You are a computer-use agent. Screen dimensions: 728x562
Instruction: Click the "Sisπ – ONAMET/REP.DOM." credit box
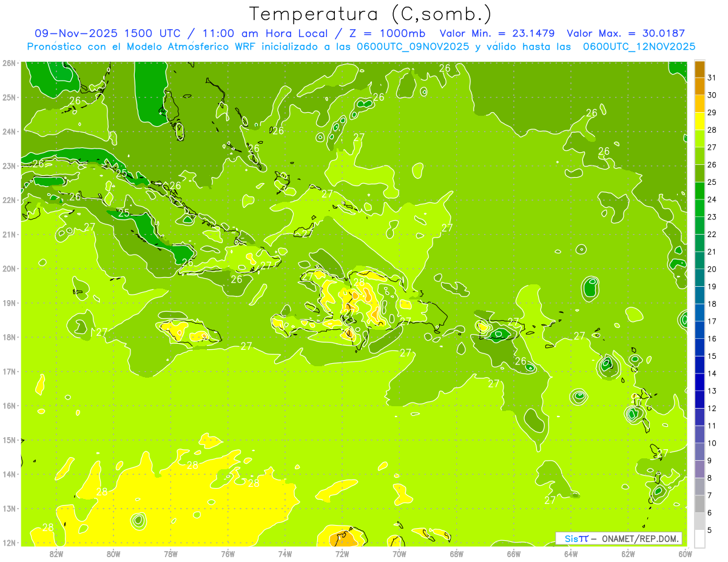(619, 538)
